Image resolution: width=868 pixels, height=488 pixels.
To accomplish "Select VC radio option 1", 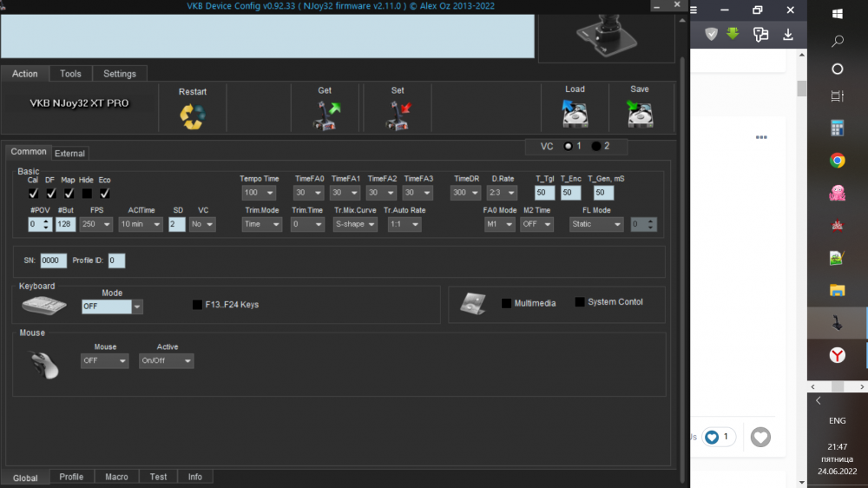I will (x=568, y=146).
